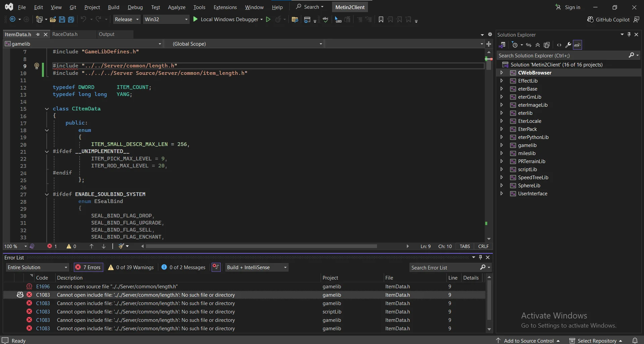Open the Extensions menu

[x=225, y=7]
